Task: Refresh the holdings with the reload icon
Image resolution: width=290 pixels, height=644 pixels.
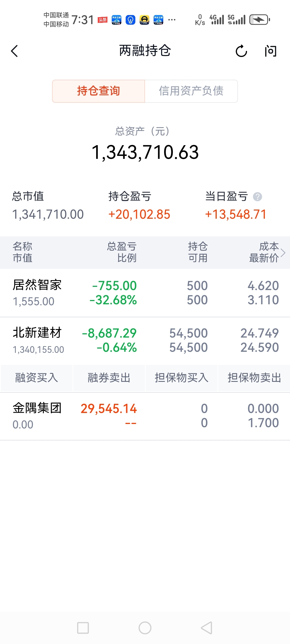Action: (x=241, y=51)
